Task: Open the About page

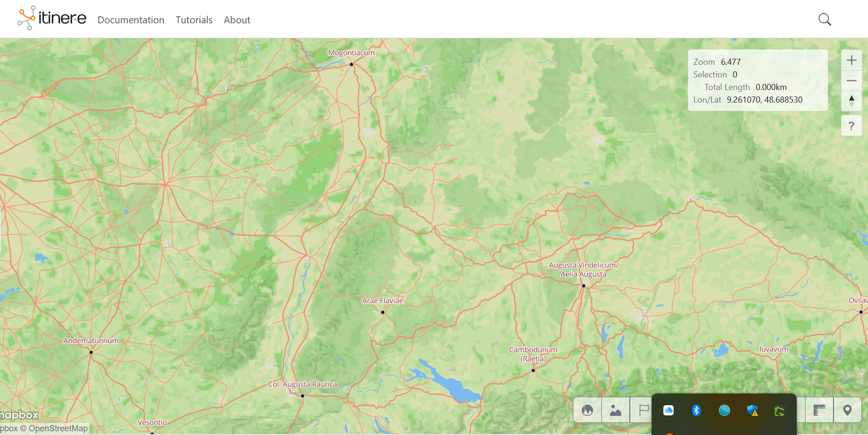Action: point(237,20)
